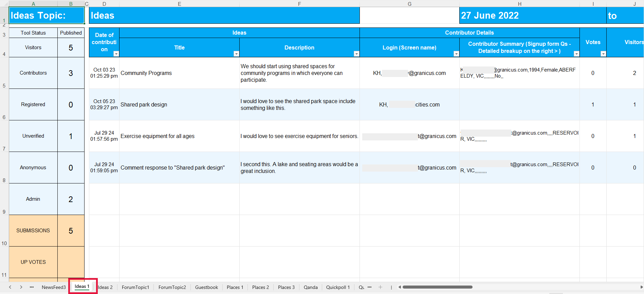Open the Places 2 sheet tab

pos(260,287)
